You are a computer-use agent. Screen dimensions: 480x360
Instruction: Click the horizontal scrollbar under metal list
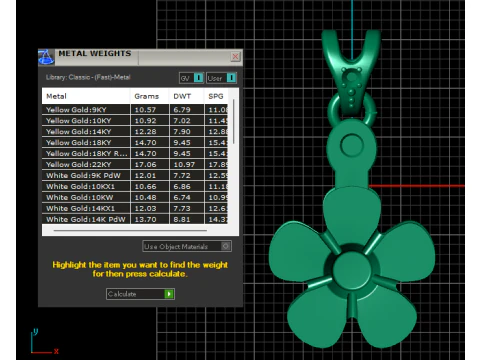tap(130, 230)
